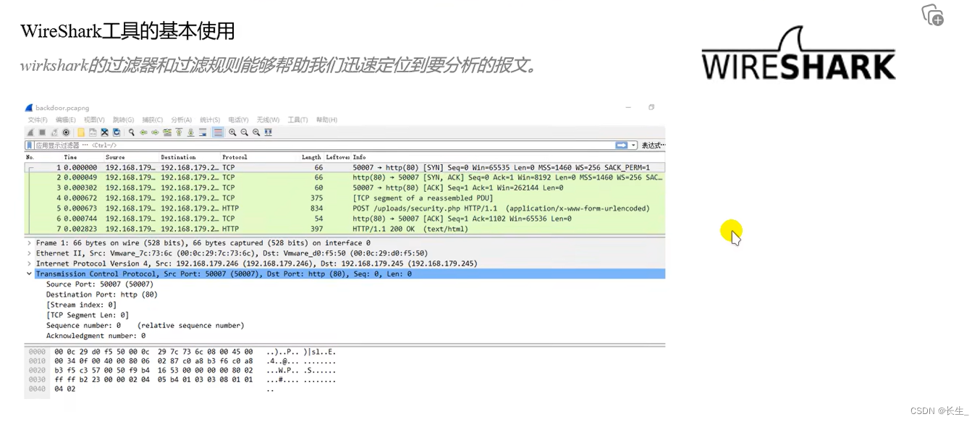Screen dimensions: 980x422
Task: Select packet 4, TCP segment of a reassembled PDU
Action: [345, 198]
